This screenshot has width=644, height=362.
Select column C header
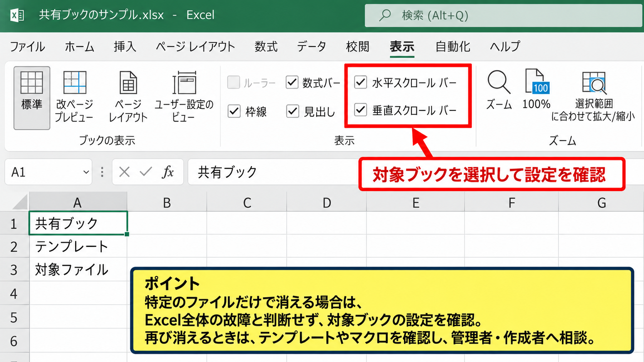(247, 202)
